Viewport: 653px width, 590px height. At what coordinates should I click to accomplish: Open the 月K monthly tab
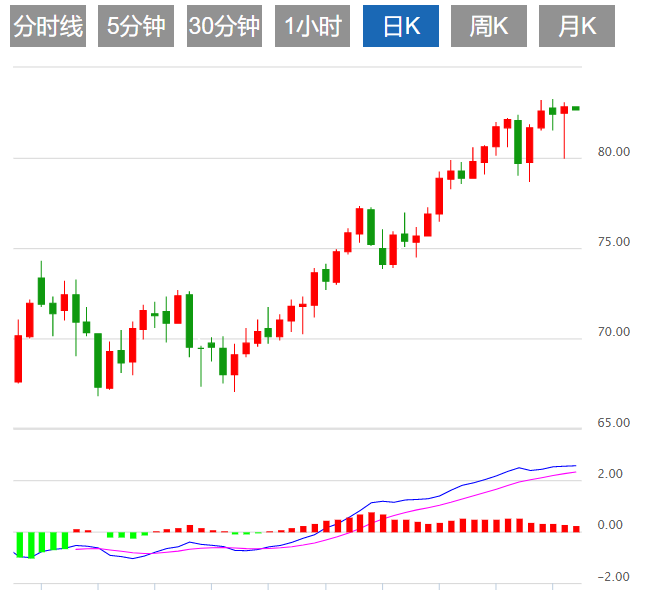coord(577,26)
